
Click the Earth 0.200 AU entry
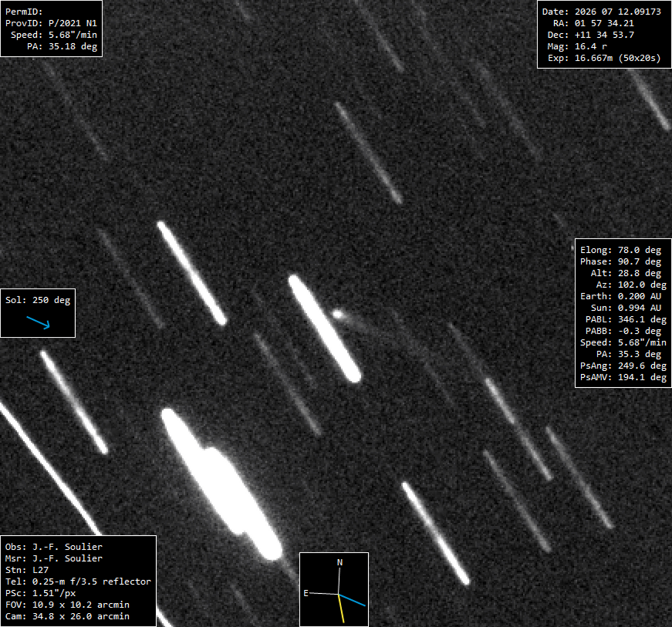[620, 296]
